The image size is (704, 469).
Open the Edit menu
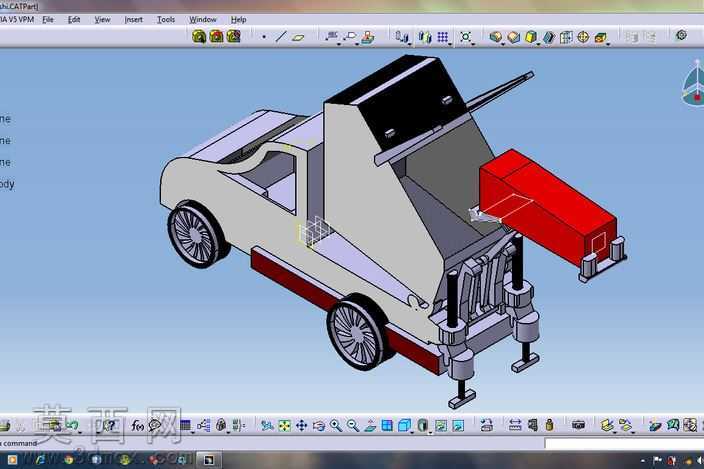[74, 20]
